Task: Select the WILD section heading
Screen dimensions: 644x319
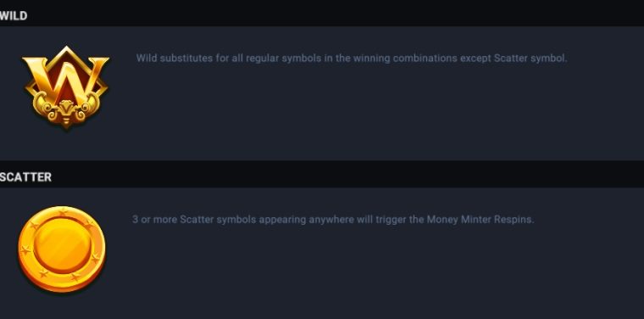Action: [x=14, y=15]
